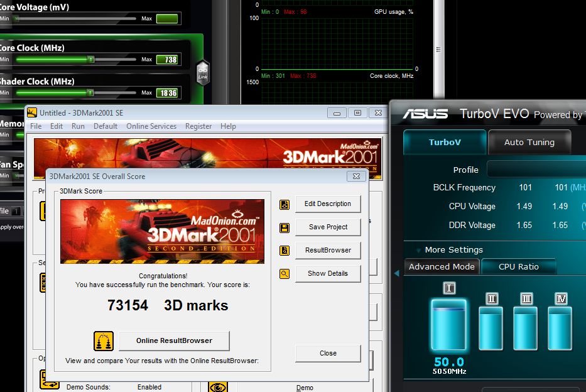Click the 3DMark2001 banner image in dialog

[162, 231]
